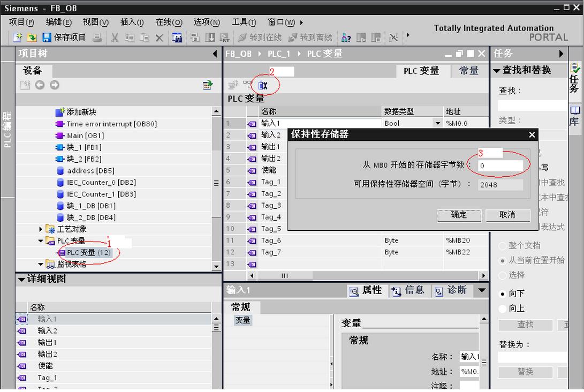584x392 pixels.
Task: Click the Delete X toolbar icon
Action: (160, 37)
